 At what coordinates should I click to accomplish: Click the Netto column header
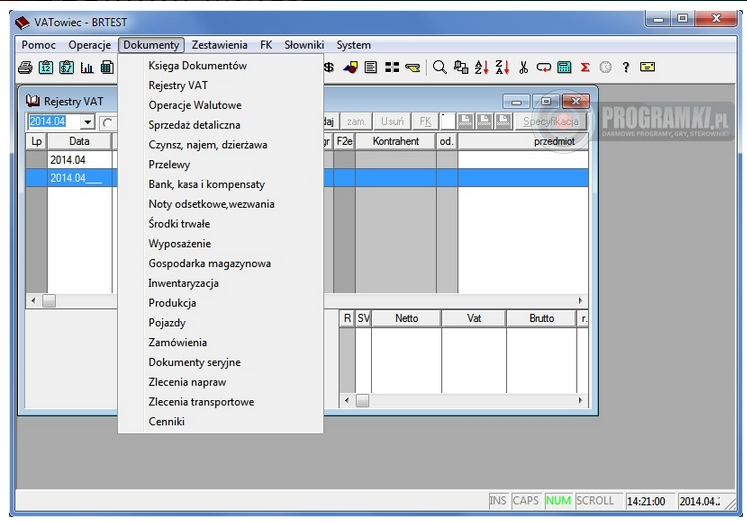tap(406, 318)
